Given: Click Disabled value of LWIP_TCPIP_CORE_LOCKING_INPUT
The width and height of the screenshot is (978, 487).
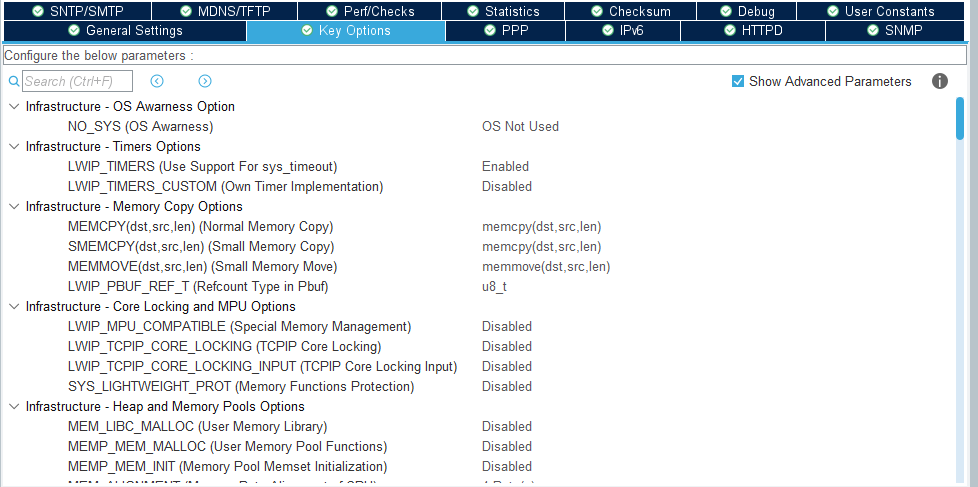Looking at the screenshot, I should [x=506, y=367].
